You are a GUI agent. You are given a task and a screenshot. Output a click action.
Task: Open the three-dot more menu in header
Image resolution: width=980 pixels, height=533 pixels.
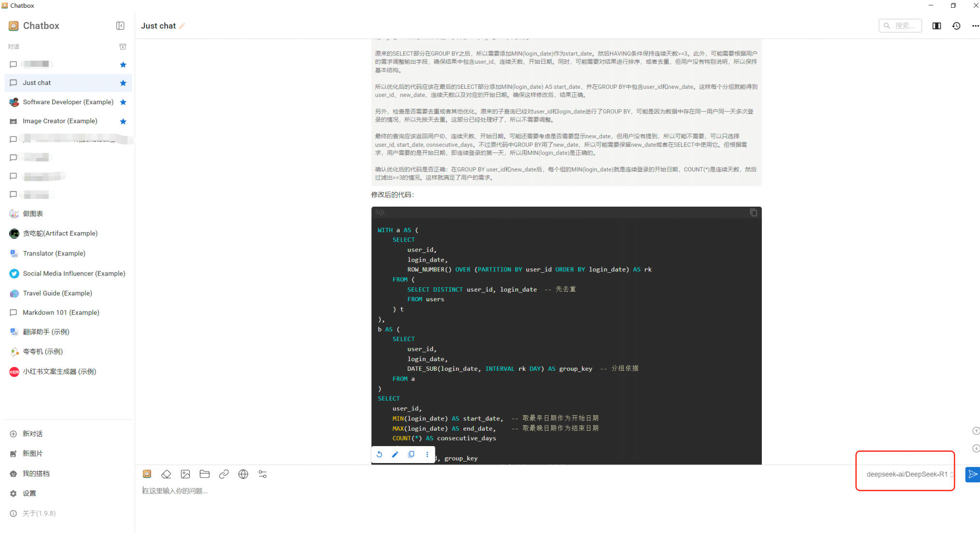click(975, 26)
